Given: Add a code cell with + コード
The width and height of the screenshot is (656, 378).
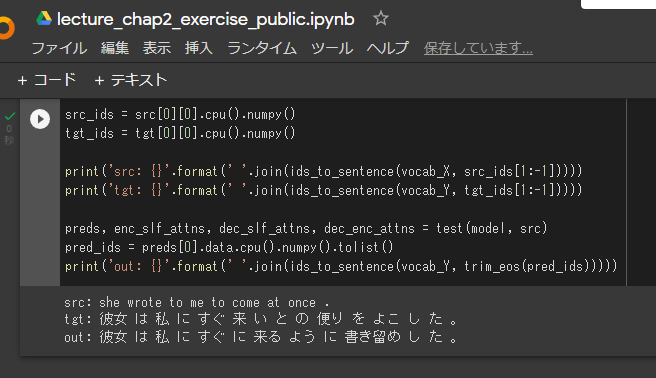Looking at the screenshot, I should point(46,80).
